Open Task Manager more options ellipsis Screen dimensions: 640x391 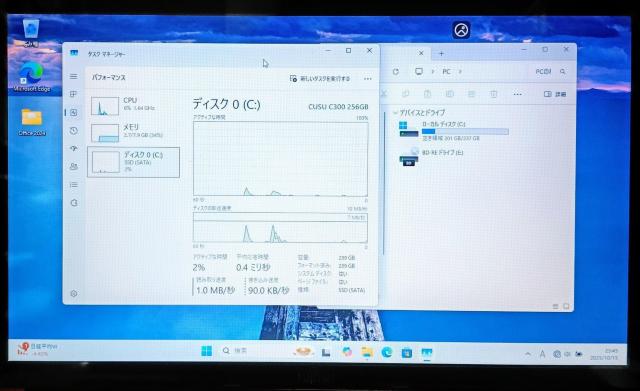tap(367, 79)
